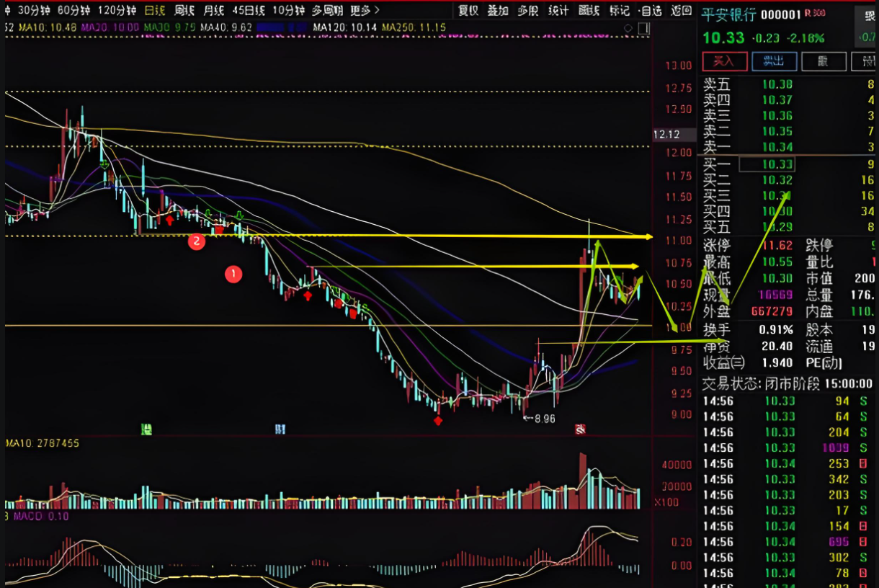Click the MA30: 9.75 legend label
879x588 pixels.
pos(169,27)
